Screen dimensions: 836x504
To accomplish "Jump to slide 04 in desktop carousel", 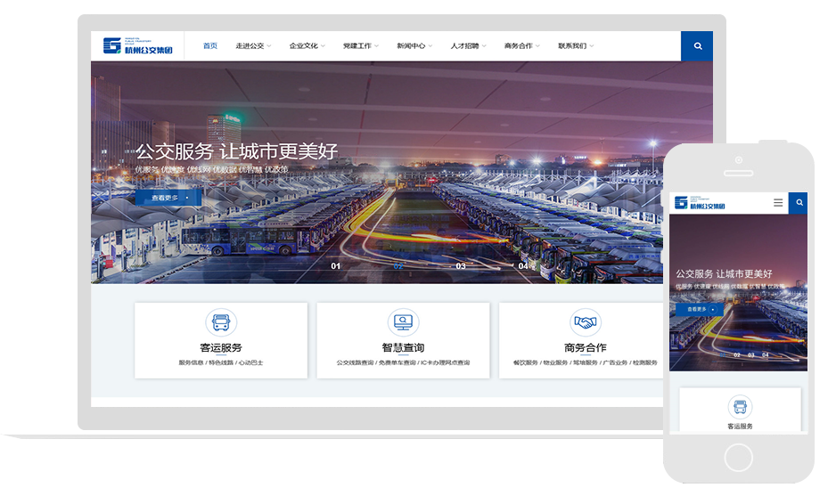I will coord(524,266).
